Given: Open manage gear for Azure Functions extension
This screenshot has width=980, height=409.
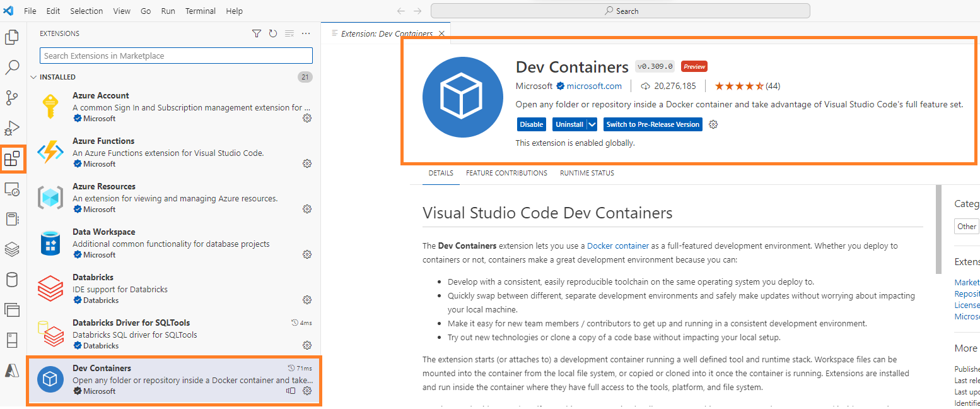Looking at the screenshot, I should [307, 163].
